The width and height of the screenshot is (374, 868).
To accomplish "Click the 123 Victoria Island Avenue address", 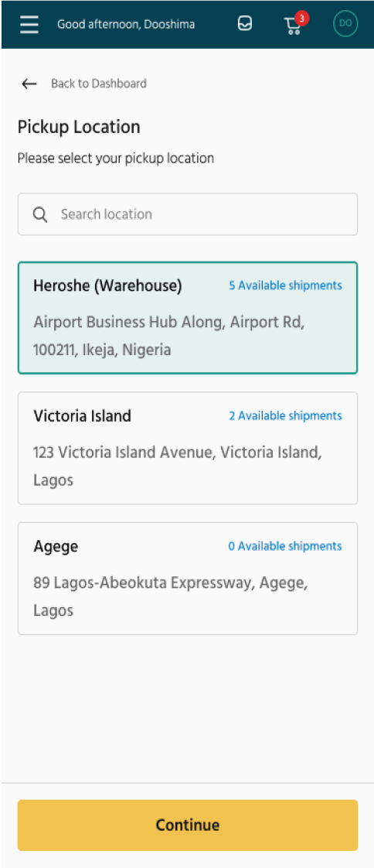I will [178, 466].
